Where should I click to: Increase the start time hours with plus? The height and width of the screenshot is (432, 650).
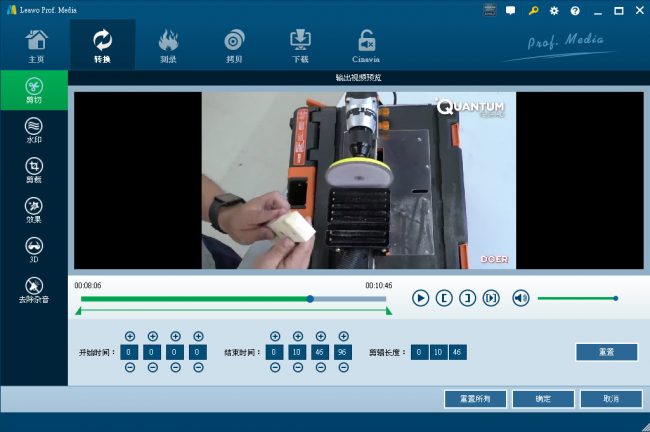130,337
